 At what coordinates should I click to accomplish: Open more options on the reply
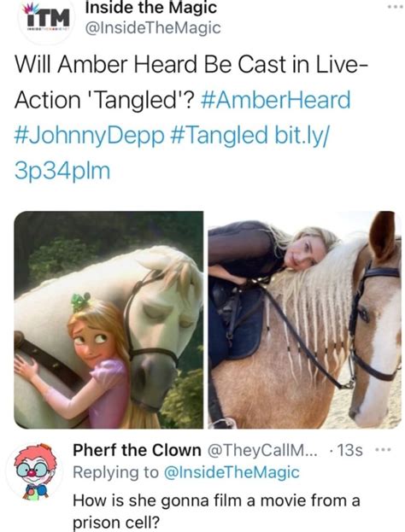tap(383, 450)
